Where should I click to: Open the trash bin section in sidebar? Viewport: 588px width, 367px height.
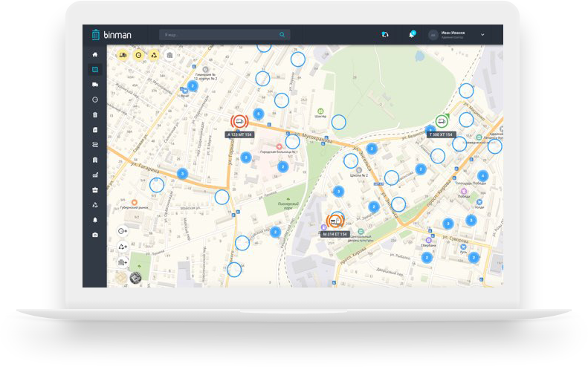pyautogui.click(x=95, y=114)
